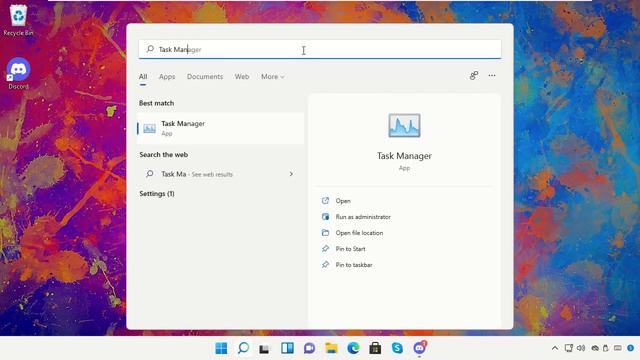Screen dimensions: 640x360
Task: Choose Pin to Start
Action: tap(350, 249)
